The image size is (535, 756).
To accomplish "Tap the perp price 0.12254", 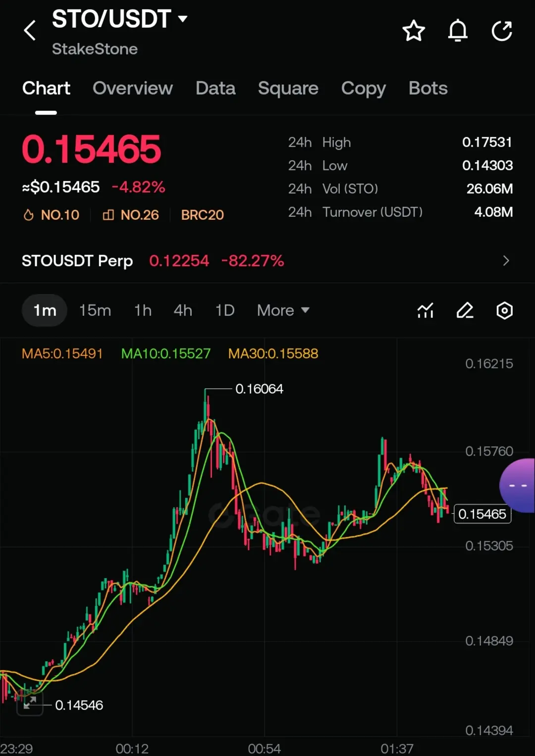I will 179,260.
